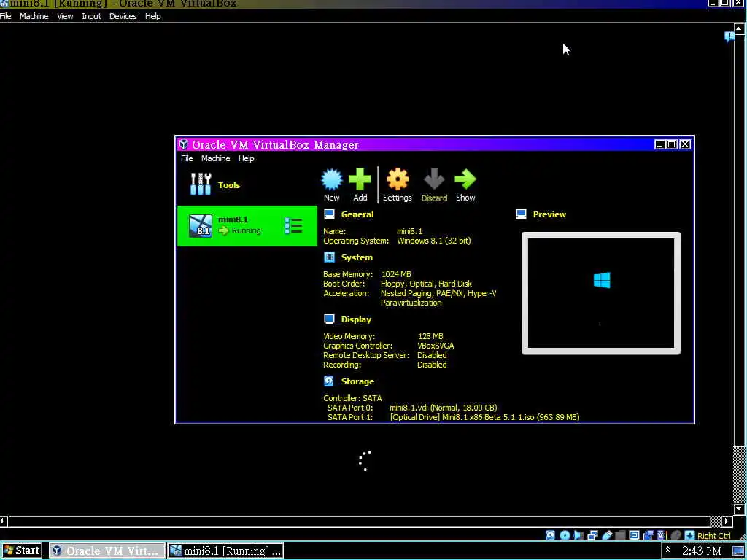Screen dimensions: 747x560
Task: Click the network adapters status icon
Action: (x=592, y=535)
